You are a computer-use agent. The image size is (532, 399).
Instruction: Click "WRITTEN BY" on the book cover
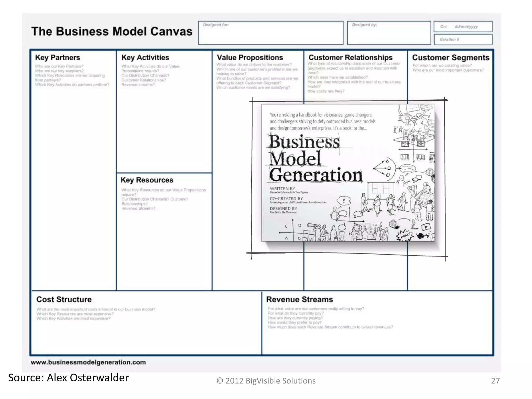282,189
